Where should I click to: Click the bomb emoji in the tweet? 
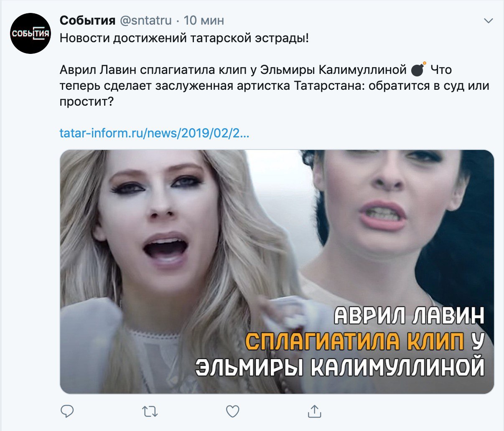[418, 69]
